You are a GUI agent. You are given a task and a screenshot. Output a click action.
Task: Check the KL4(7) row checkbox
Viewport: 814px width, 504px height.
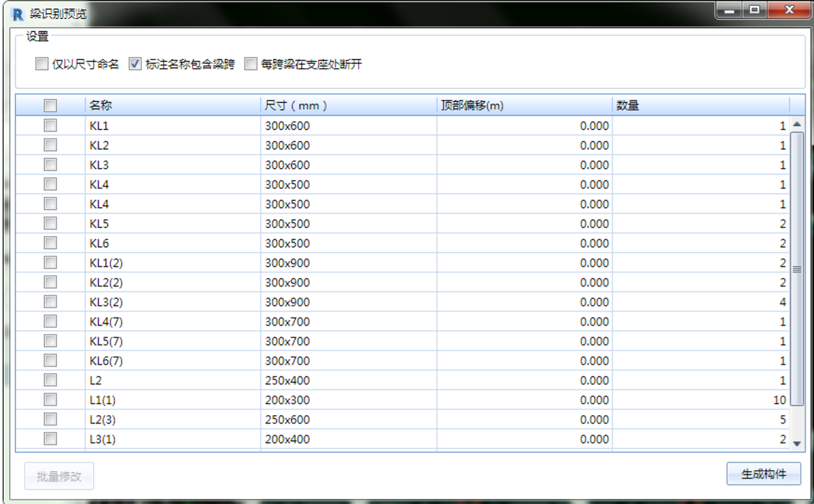pos(50,322)
